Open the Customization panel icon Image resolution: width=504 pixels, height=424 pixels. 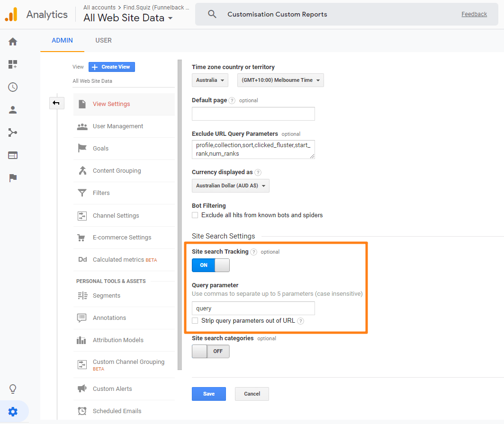(12, 64)
